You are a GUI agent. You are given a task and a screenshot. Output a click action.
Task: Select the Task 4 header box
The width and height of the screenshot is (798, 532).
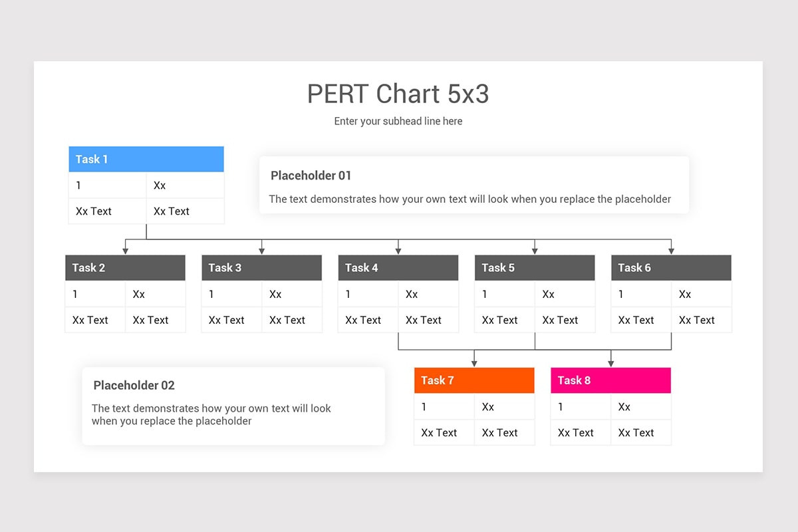(398, 267)
